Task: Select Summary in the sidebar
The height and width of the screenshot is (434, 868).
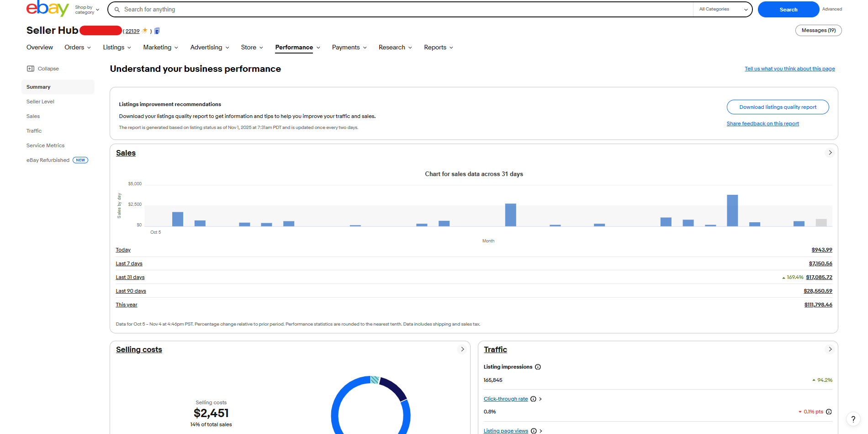Action: tap(58, 87)
